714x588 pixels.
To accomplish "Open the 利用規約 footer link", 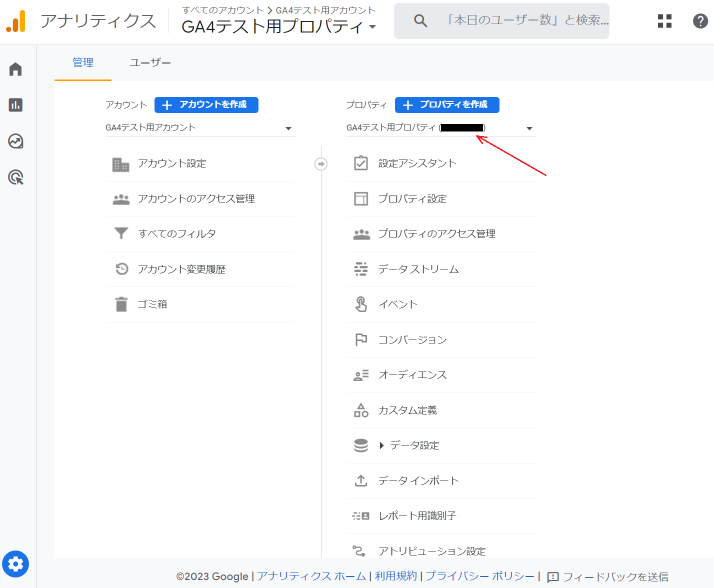I will (x=396, y=576).
